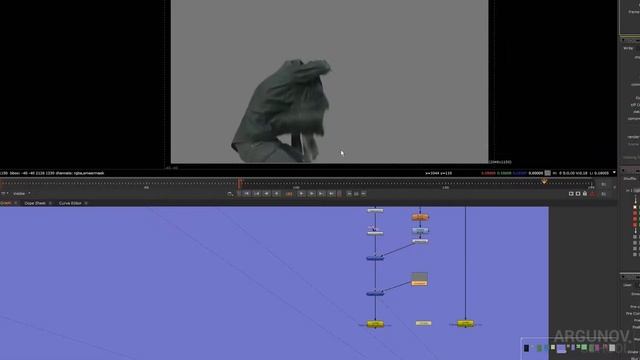This screenshot has height=360, width=640.
Task: Jump to the first frame in viewer playback
Action: (247, 194)
